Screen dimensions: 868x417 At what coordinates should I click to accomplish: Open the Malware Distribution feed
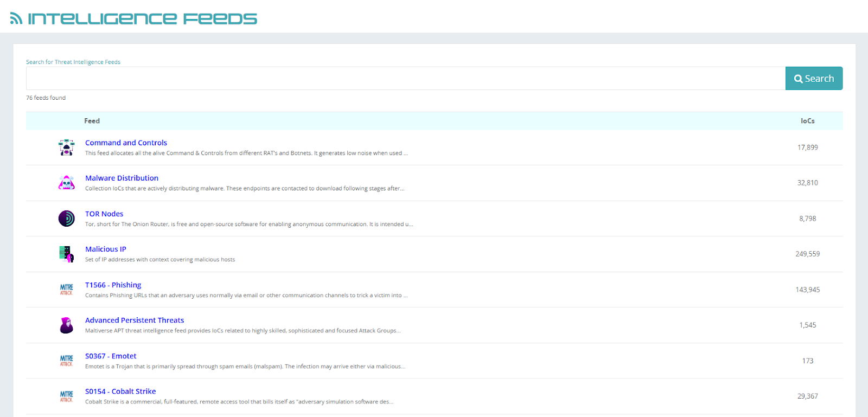[122, 178]
